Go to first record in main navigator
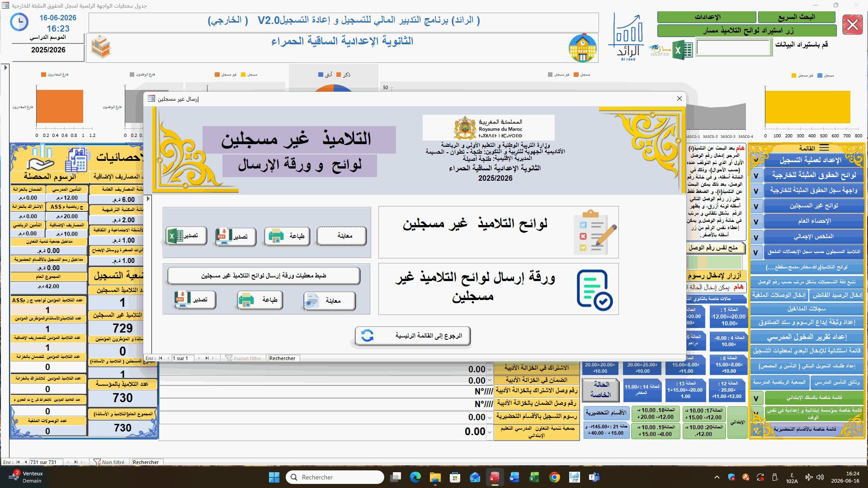 [18, 462]
